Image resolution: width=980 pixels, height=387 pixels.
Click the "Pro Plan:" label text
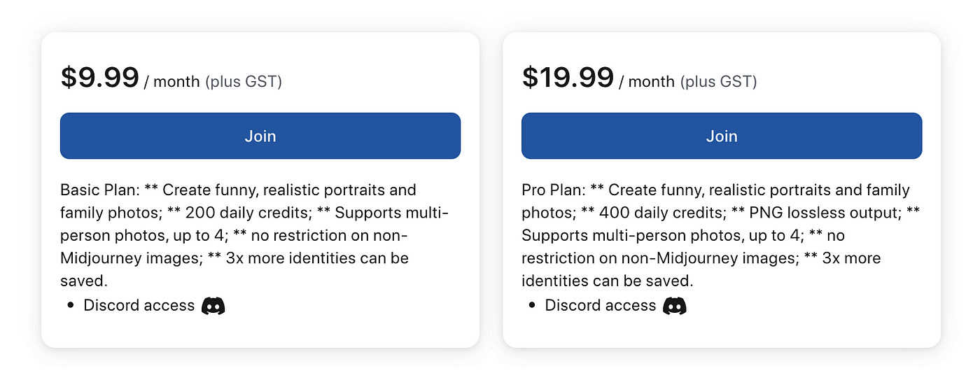(x=553, y=190)
